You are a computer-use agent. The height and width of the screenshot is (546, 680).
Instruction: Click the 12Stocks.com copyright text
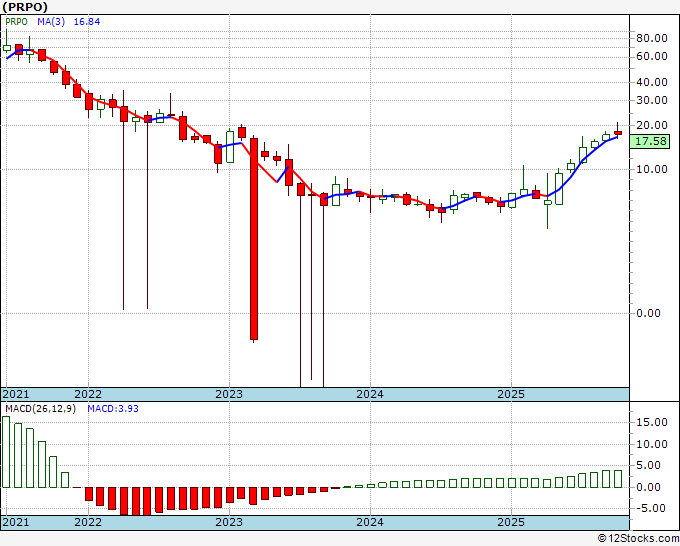tap(638, 539)
